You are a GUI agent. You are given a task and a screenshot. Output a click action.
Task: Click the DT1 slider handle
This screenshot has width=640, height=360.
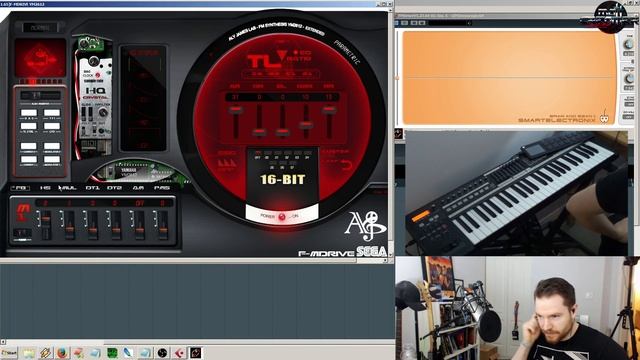pyautogui.click(x=93, y=231)
